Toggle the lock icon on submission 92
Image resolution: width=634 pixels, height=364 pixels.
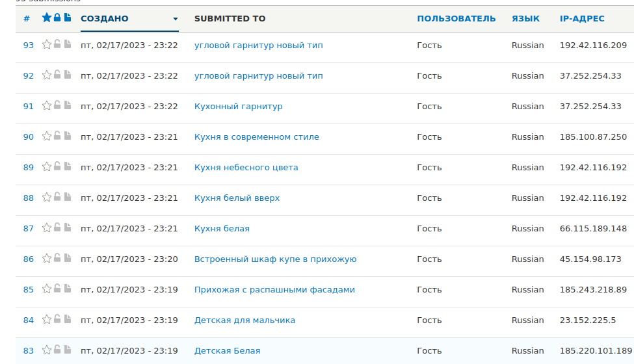pyautogui.click(x=57, y=74)
